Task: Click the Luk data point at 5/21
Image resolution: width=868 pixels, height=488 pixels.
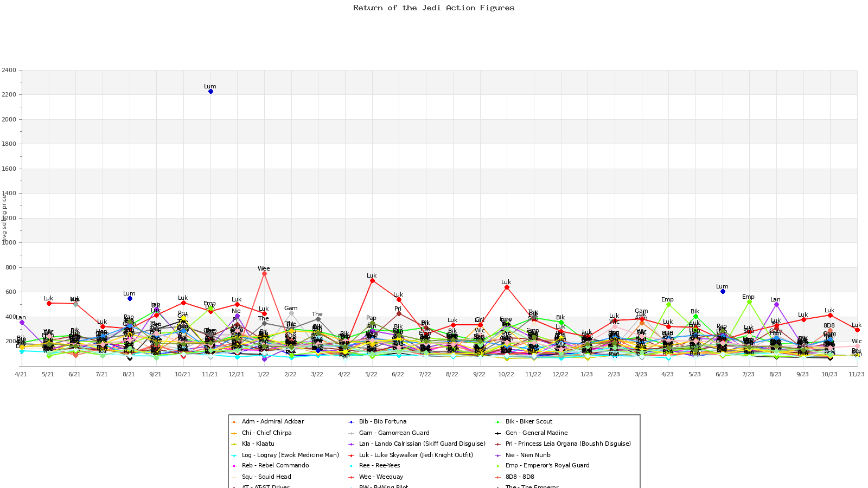Action: pyautogui.click(x=49, y=303)
